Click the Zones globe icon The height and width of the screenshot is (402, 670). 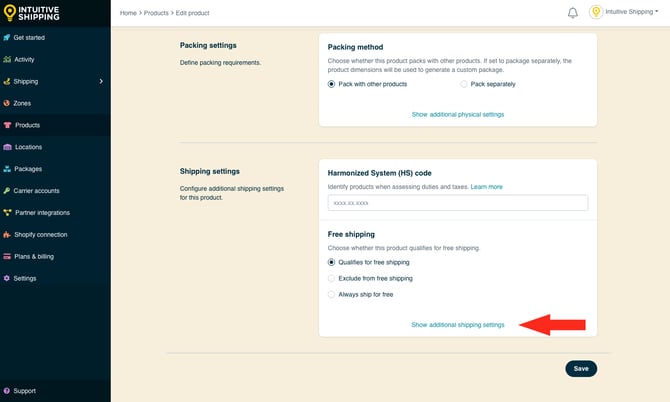coord(6,103)
